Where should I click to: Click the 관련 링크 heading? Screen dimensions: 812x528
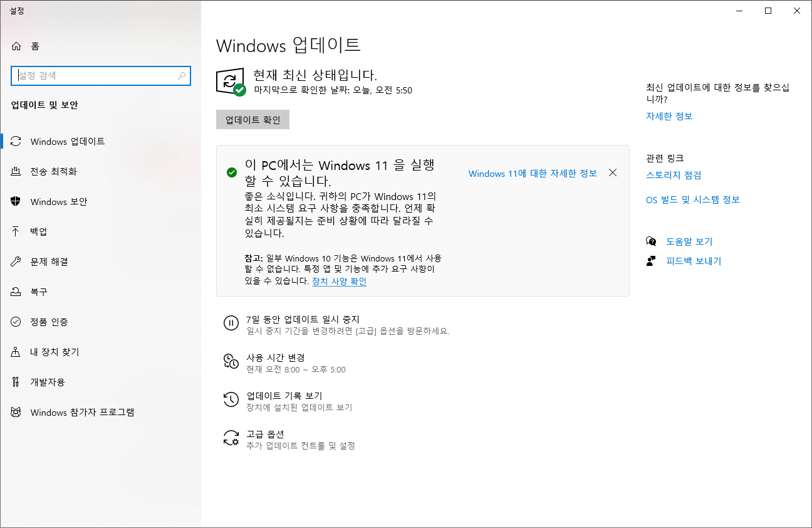pos(665,159)
